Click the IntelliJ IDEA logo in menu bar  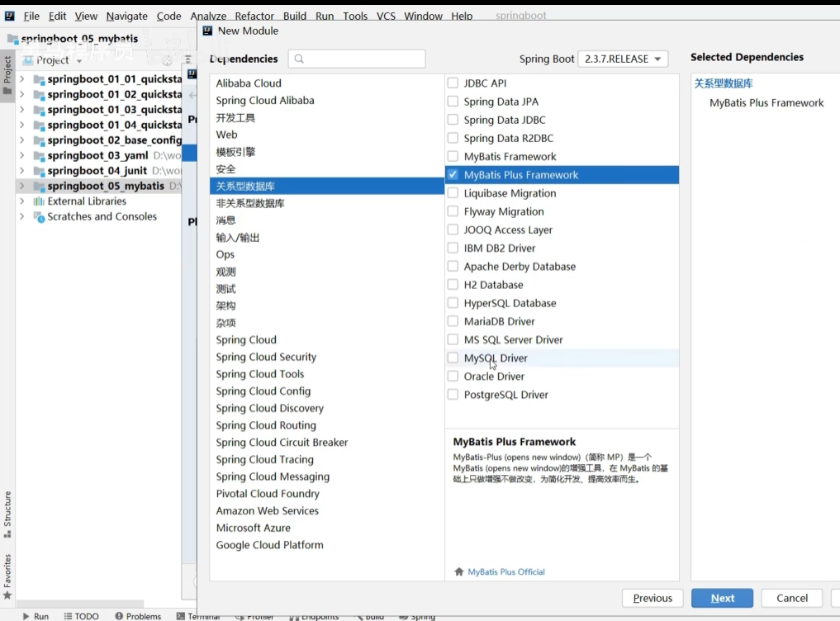[10, 16]
